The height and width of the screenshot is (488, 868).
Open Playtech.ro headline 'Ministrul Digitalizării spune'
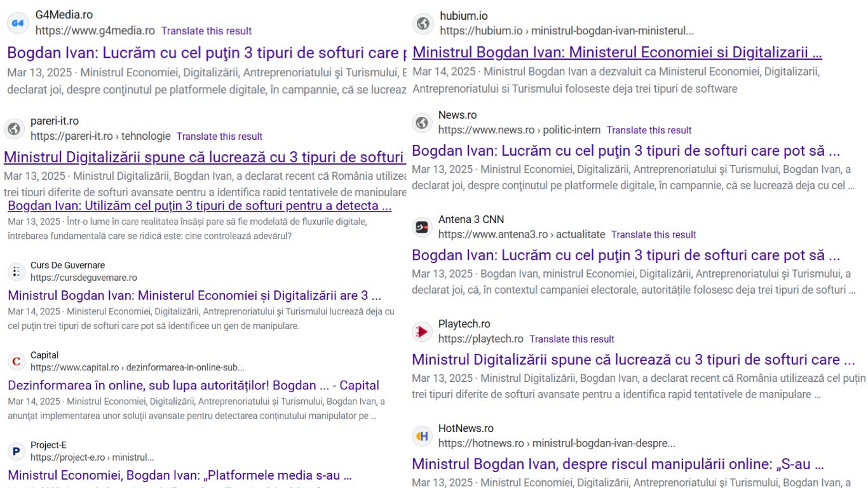(x=634, y=360)
